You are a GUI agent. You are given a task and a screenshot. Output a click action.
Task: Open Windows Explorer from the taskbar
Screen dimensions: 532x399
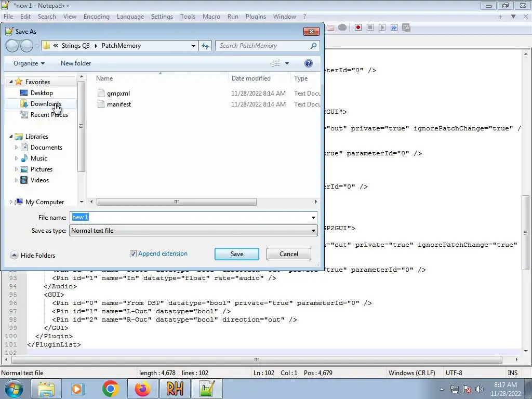(46, 389)
